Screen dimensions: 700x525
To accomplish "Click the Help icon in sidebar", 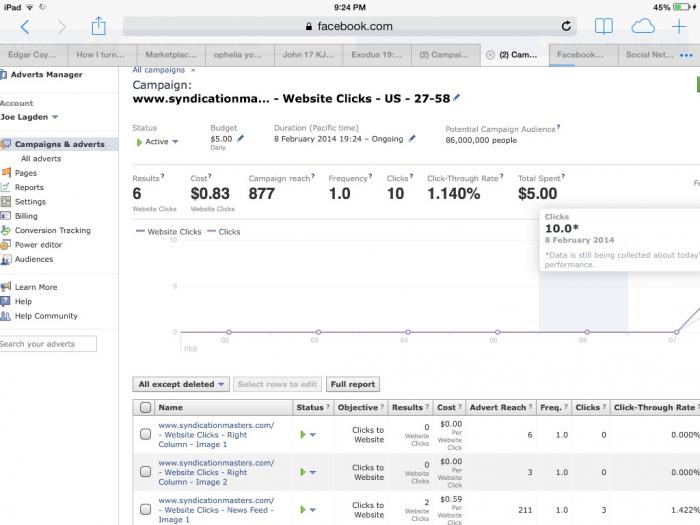I will point(6,301).
